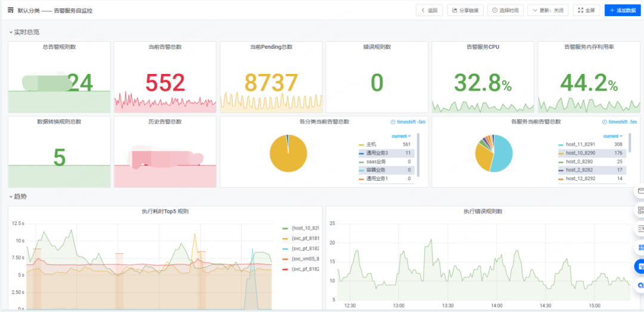Sort 各服务当前告警总数 legend by current
The width and height of the screenshot is (644, 312).
(613, 136)
